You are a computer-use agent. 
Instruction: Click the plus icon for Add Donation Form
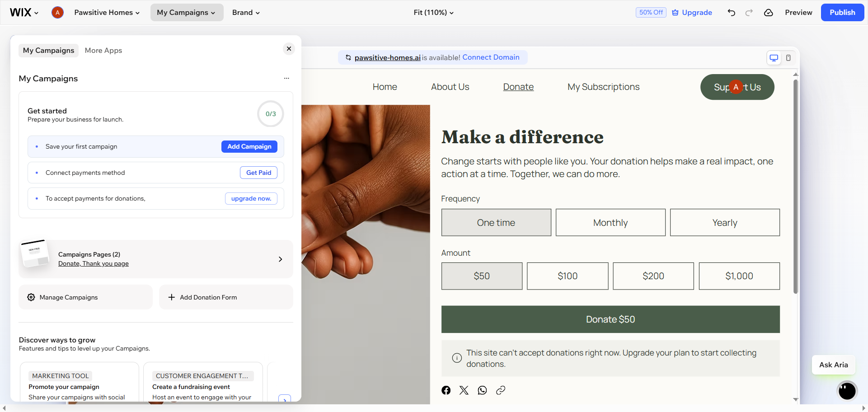[x=172, y=297]
